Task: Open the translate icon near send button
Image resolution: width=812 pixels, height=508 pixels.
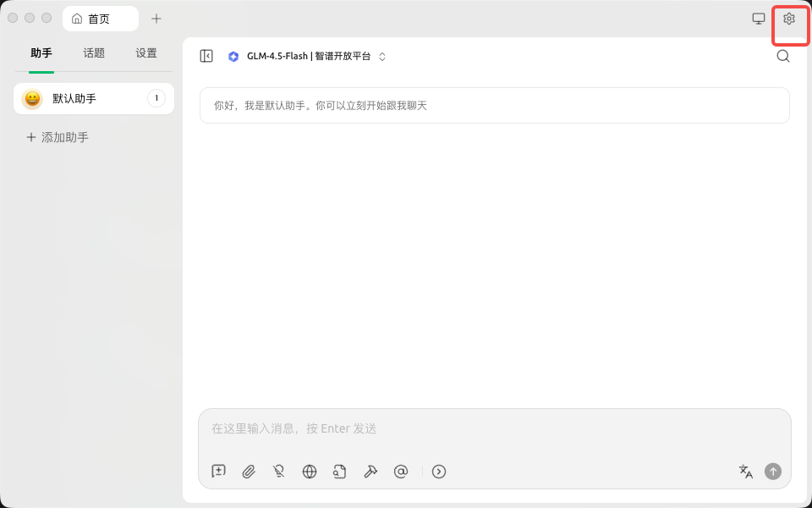Action: (746, 472)
